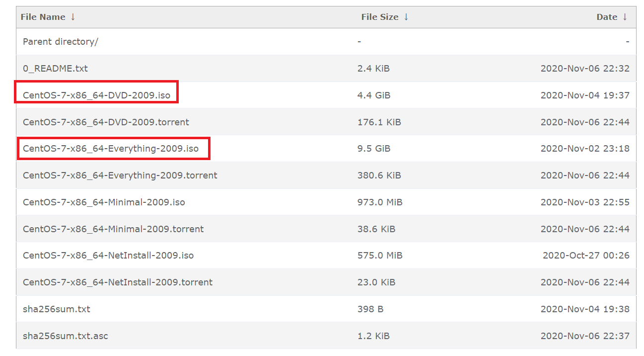This screenshot has height=356, width=644.
Task: Click the Date sort arrow
Action: click(x=625, y=17)
